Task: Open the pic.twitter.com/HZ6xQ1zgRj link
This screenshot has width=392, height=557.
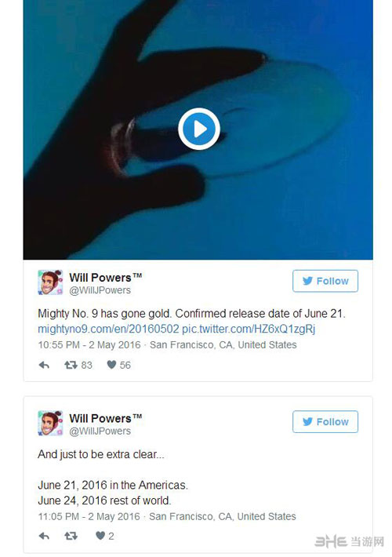Action: (x=249, y=329)
